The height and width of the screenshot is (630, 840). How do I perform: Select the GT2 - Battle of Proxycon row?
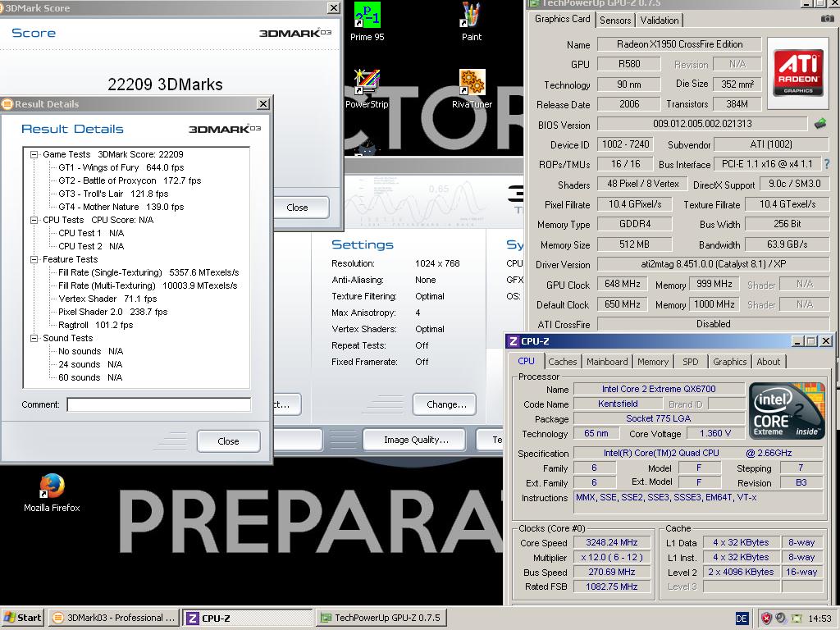130,180
